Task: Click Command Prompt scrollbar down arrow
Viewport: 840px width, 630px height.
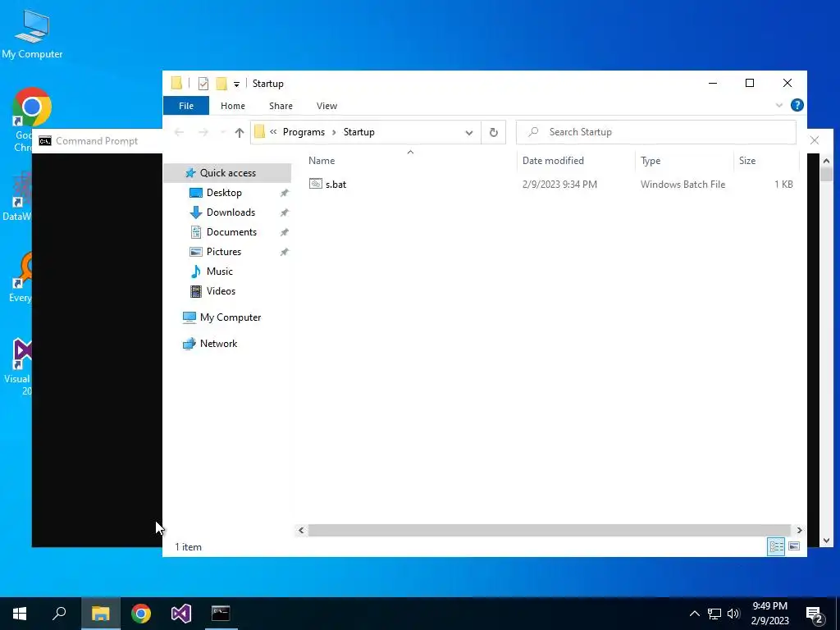Action: [x=826, y=541]
